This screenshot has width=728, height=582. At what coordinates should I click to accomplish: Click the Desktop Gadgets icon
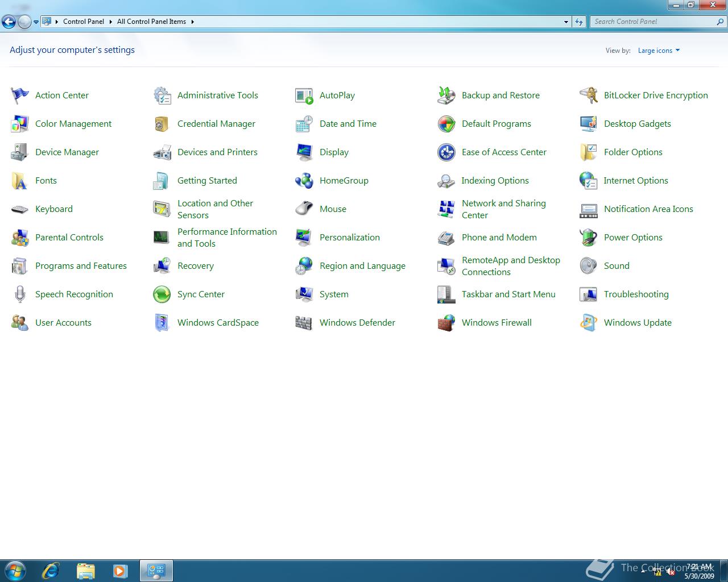pos(589,124)
